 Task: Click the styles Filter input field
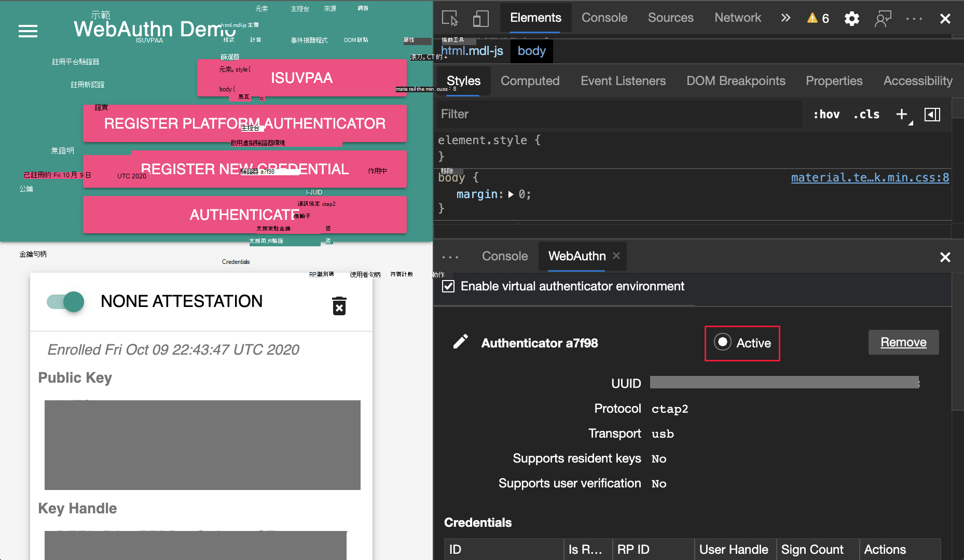571,114
